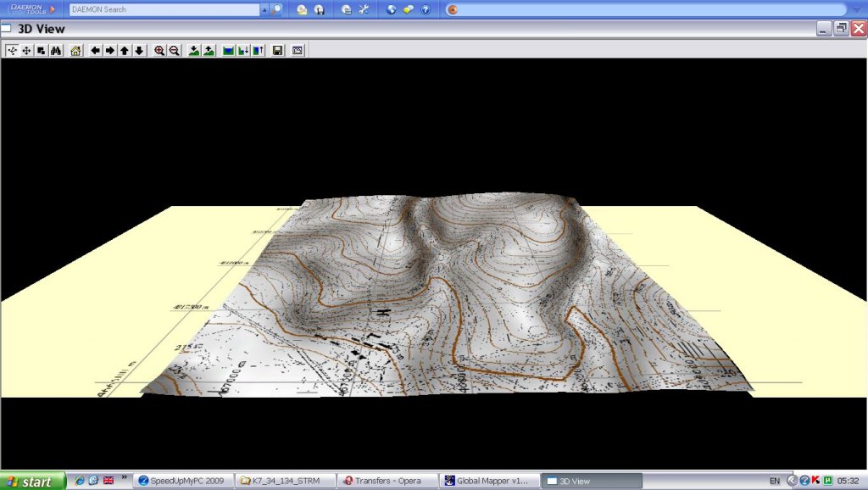Click the Windows start button
Screen dimensions: 868x490
32,481
